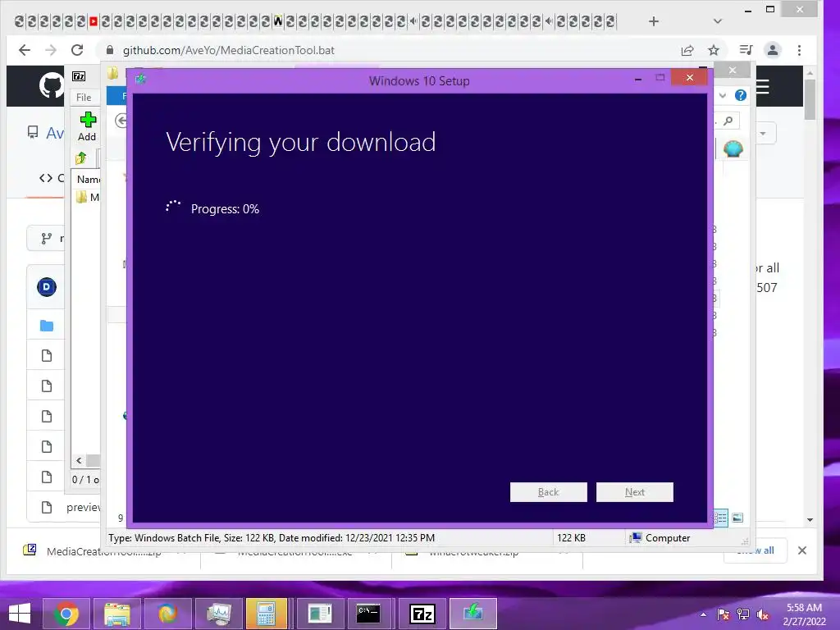Screen dimensions: 840x630
Task: Show hidden tray icons arrow
Action: pos(703,614)
